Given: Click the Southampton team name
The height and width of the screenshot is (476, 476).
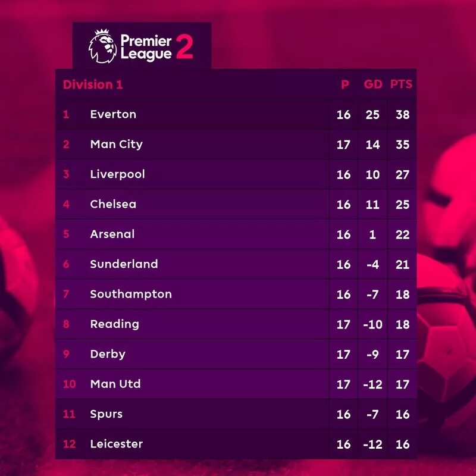Looking at the screenshot, I should point(131,294).
